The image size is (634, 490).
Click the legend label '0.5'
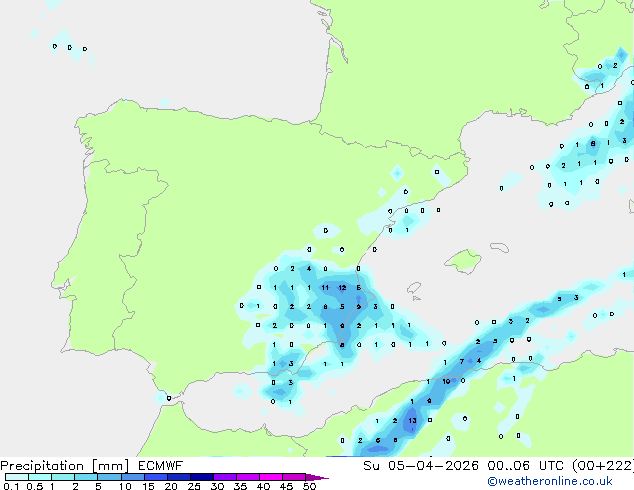pyautogui.click(x=34, y=486)
